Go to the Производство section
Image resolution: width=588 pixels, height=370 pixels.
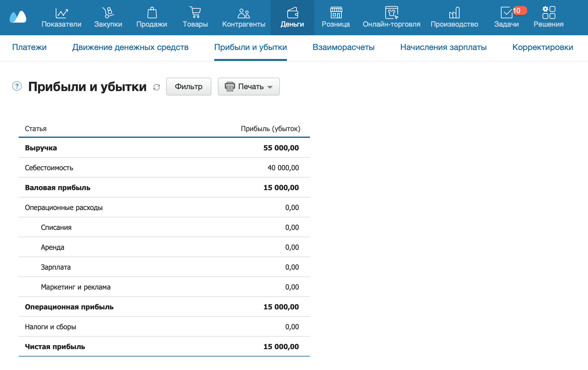coord(454,18)
